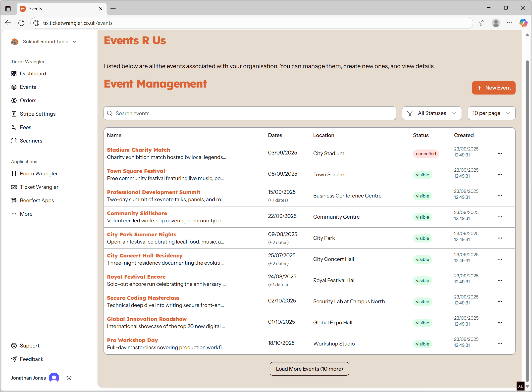Click Jonathan Jones profile avatar

click(x=54, y=378)
